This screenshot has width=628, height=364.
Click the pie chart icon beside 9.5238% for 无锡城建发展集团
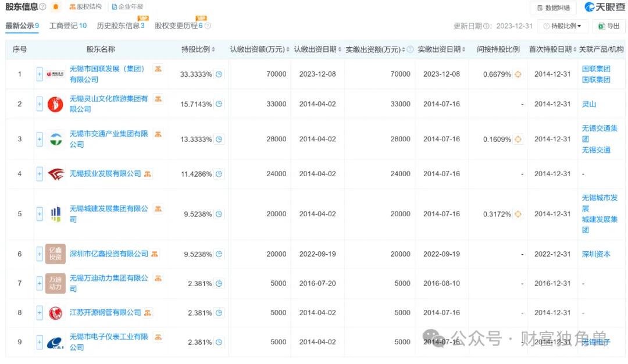coord(219,214)
